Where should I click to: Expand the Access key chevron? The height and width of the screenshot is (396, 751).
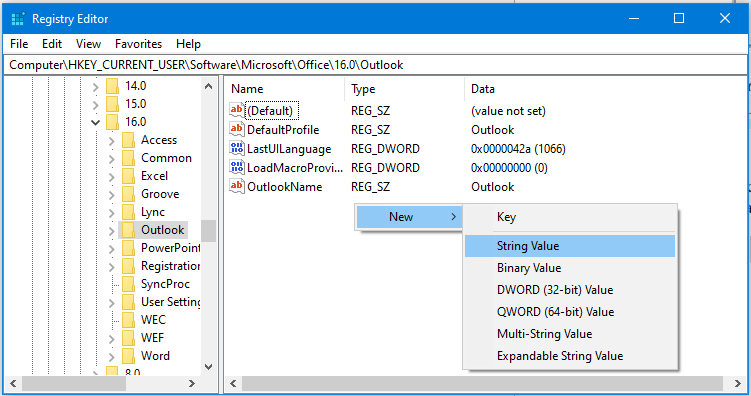pyautogui.click(x=112, y=141)
